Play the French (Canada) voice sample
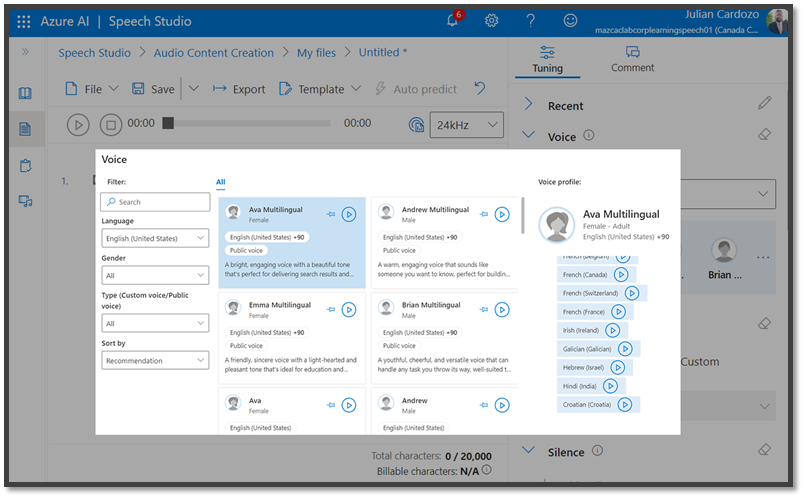The height and width of the screenshot is (498, 804). pyautogui.click(x=620, y=274)
